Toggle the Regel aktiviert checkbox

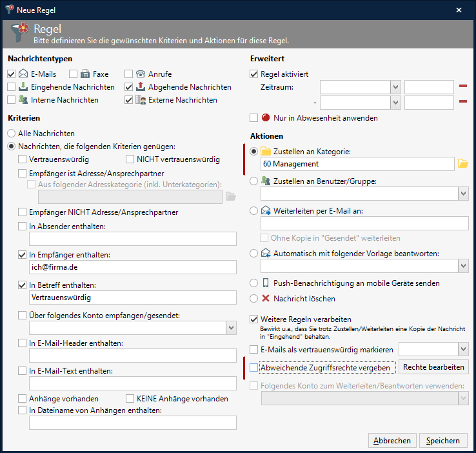pos(253,74)
